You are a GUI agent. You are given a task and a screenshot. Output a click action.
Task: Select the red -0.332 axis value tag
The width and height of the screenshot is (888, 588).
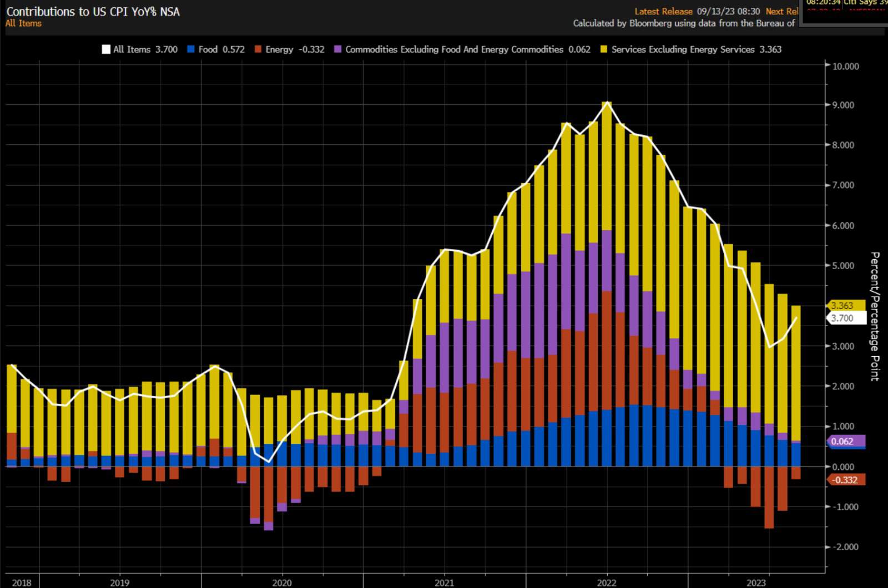(845, 480)
